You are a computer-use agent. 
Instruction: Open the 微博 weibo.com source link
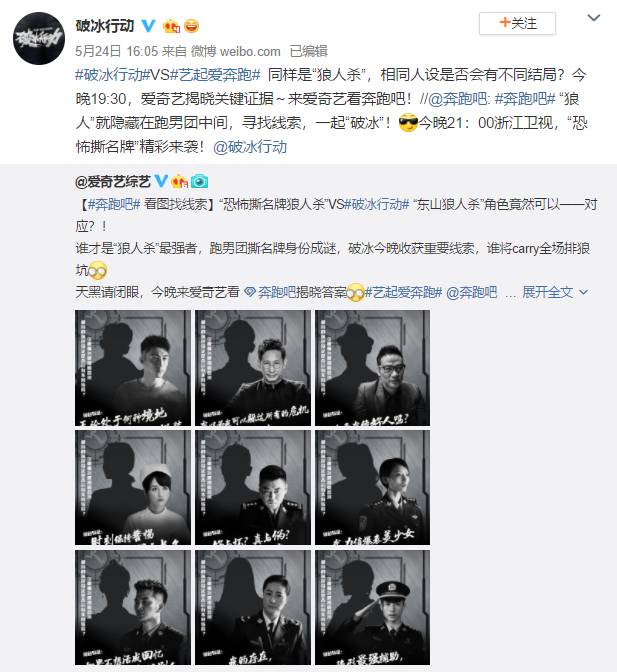[x=235, y=51]
